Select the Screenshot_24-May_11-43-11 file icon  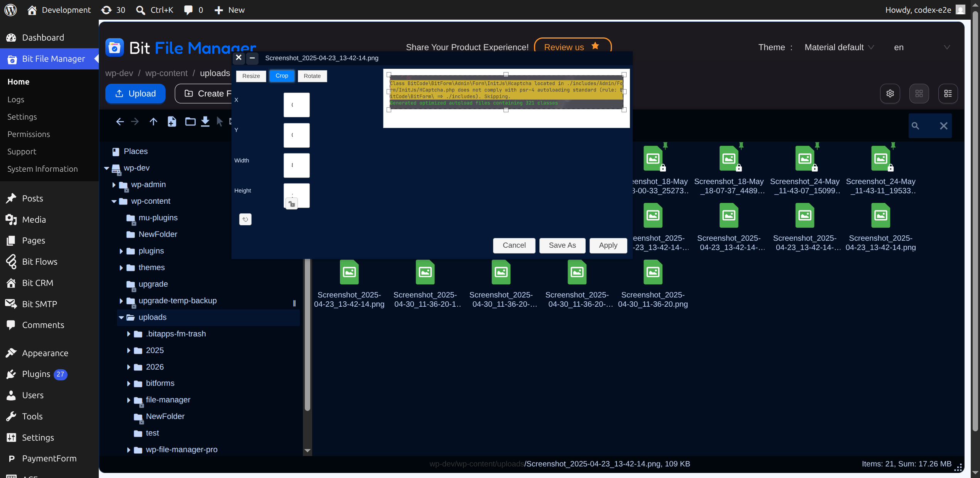[881, 159]
